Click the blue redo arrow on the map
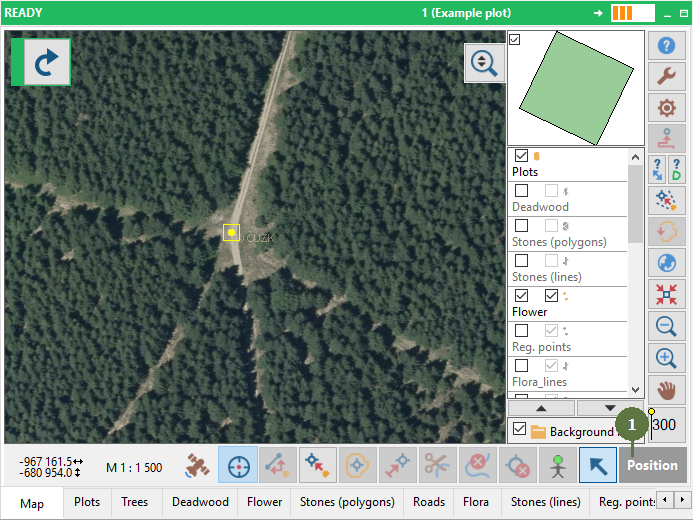This screenshot has height=520, width=693. tap(46, 62)
